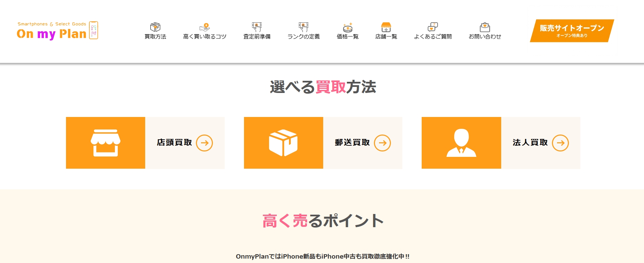Click the orange shop icon tile for 店頭買取
Screen dimensions: 644x263
[x=106, y=143]
